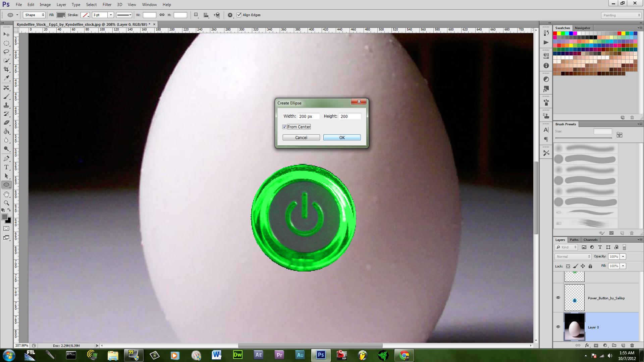The image size is (644, 362).
Task: Select the Eyedropper tool
Action: pyautogui.click(x=6, y=78)
